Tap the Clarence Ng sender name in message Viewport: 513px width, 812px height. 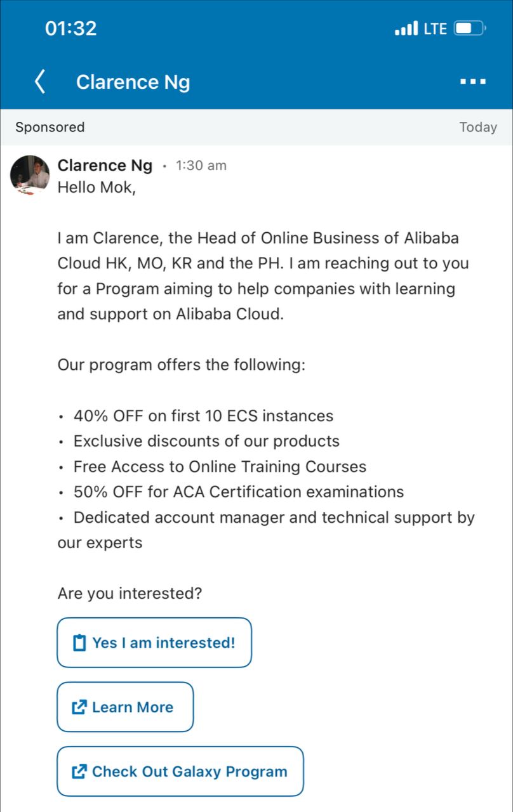[x=105, y=166]
